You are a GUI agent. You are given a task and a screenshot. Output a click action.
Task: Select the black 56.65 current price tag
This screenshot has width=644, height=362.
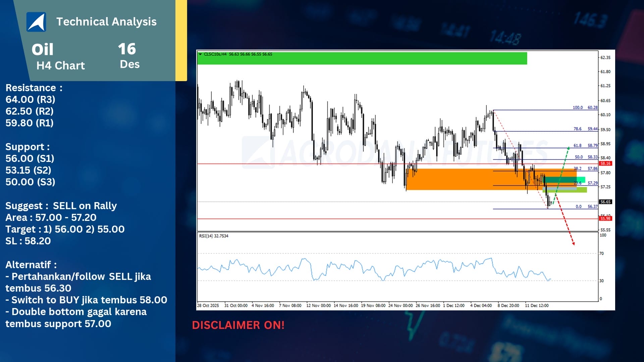pos(605,202)
